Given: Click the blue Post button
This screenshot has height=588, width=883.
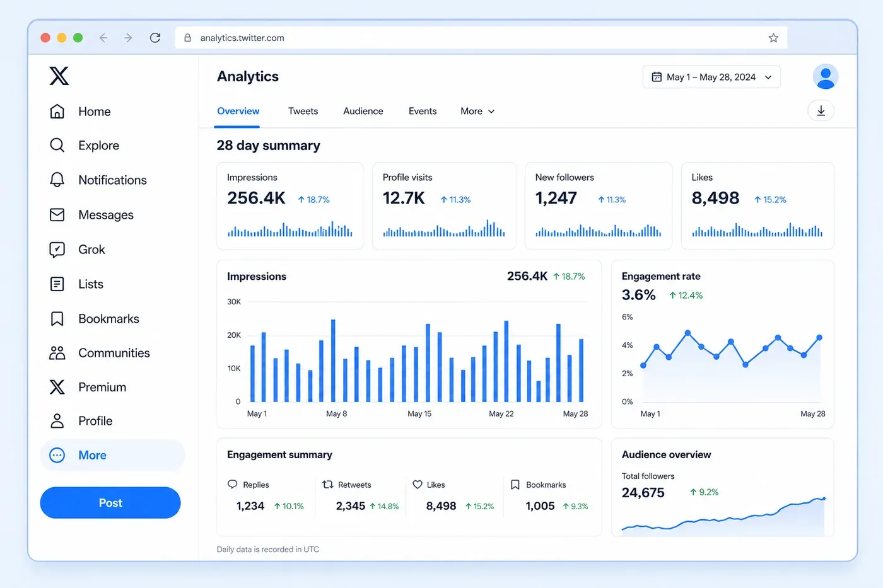Looking at the screenshot, I should point(110,503).
